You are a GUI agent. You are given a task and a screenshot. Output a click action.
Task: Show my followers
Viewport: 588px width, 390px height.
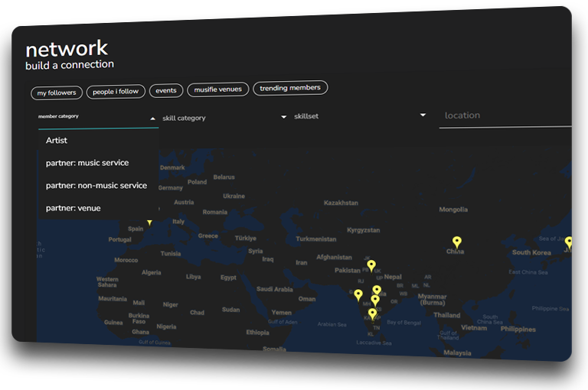coord(57,93)
